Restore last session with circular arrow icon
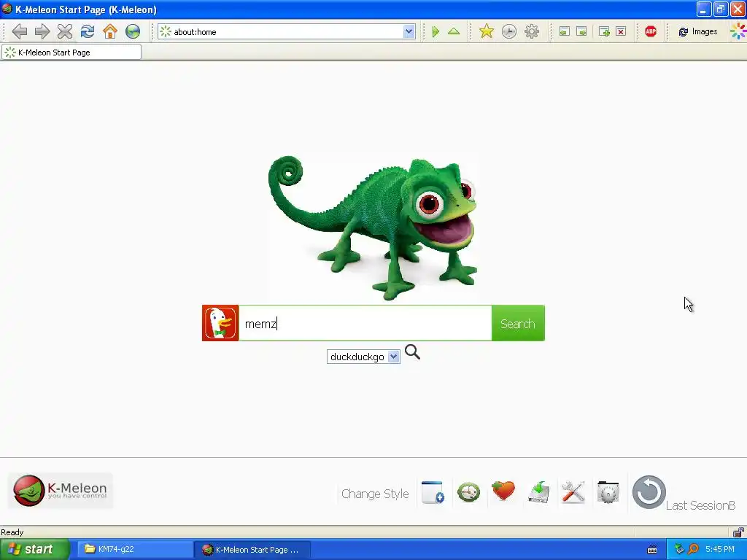Viewport: 747px width, 560px height. [x=649, y=492]
